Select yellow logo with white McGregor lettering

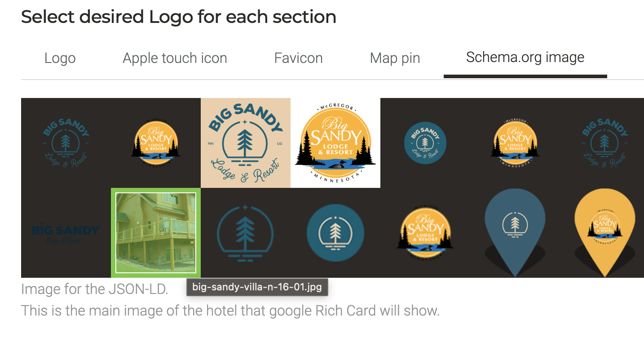pyautogui.click(x=515, y=142)
